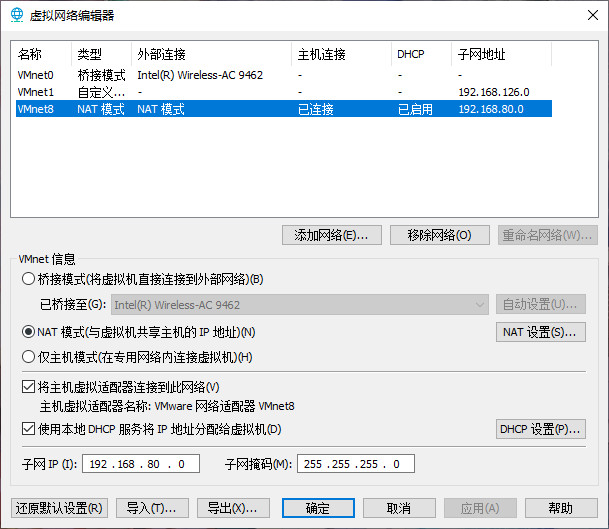Open NAT 设置(S)... button
Viewport: 609px width, 529px height.
(x=541, y=332)
